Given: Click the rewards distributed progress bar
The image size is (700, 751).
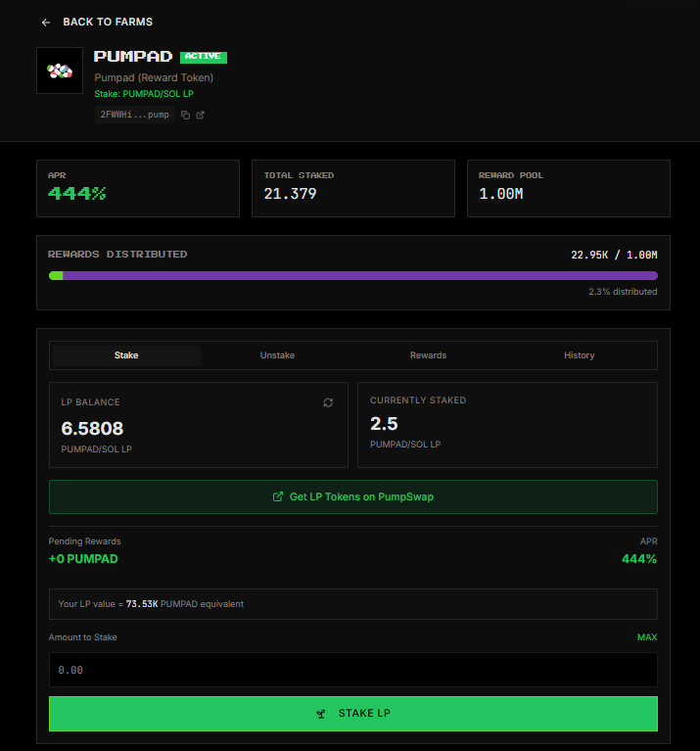Looking at the screenshot, I should click(353, 275).
